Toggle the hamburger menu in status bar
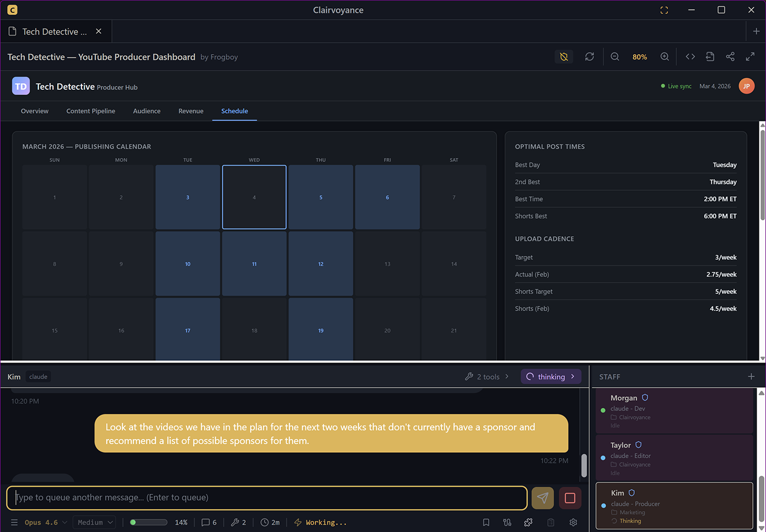The height and width of the screenshot is (532, 766). (14, 523)
